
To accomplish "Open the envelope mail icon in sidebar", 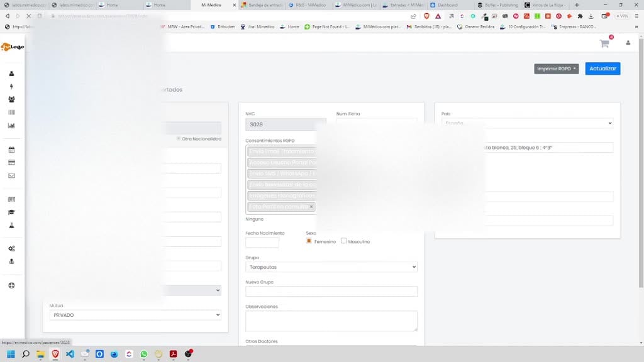I will [11, 176].
